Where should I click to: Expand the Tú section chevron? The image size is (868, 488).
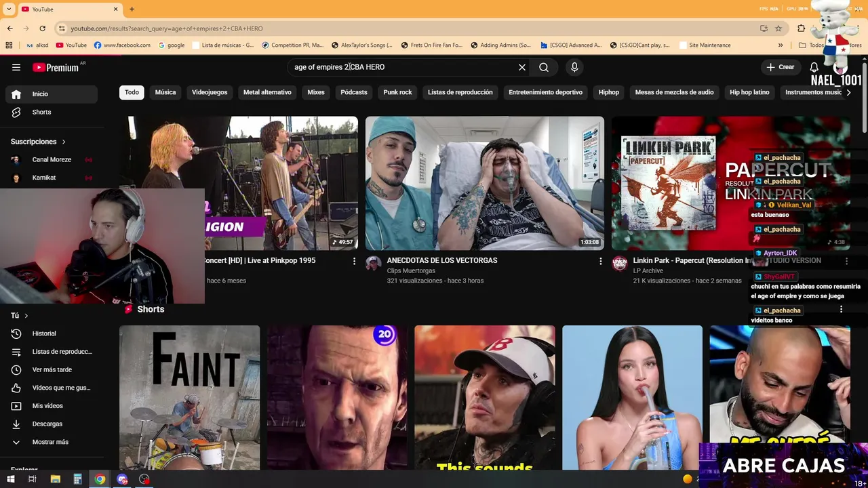pos(26,316)
